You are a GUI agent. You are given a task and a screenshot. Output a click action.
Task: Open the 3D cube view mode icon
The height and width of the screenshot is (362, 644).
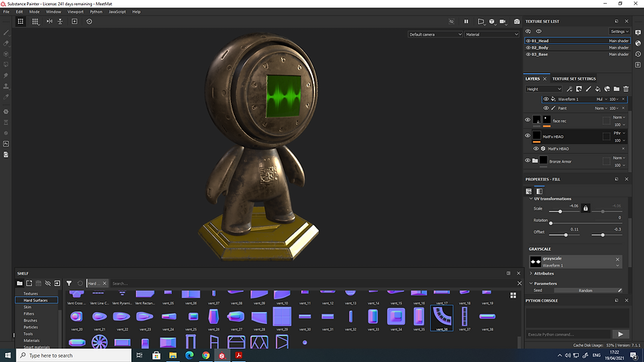[492, 22]
